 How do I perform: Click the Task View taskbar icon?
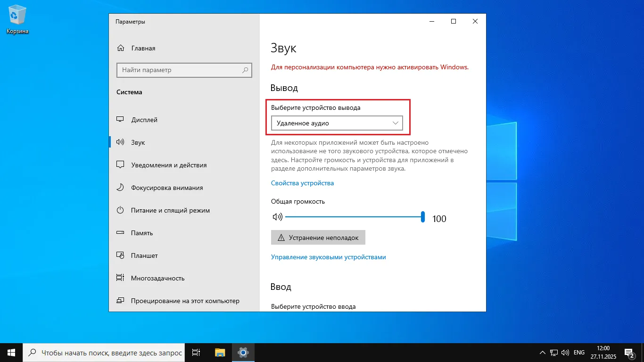tap(197, 353)
